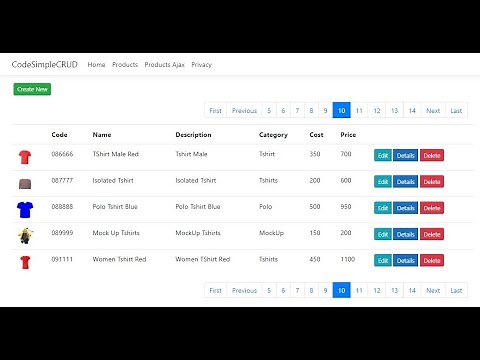Go to First page in top pagination
Screen dimensions: 480x360
(215, 110)
